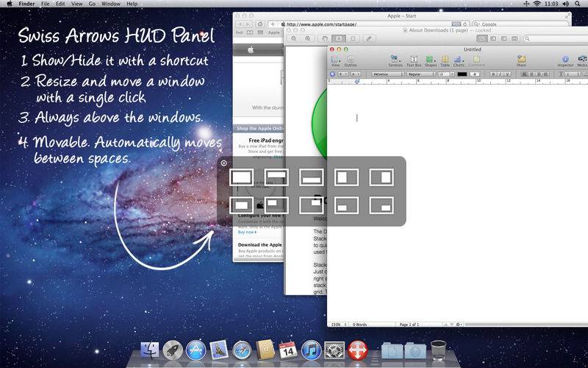Click the blue styles drawer button in the format bar
This screenshot has height=368, width=588.
tap(333, 74)
